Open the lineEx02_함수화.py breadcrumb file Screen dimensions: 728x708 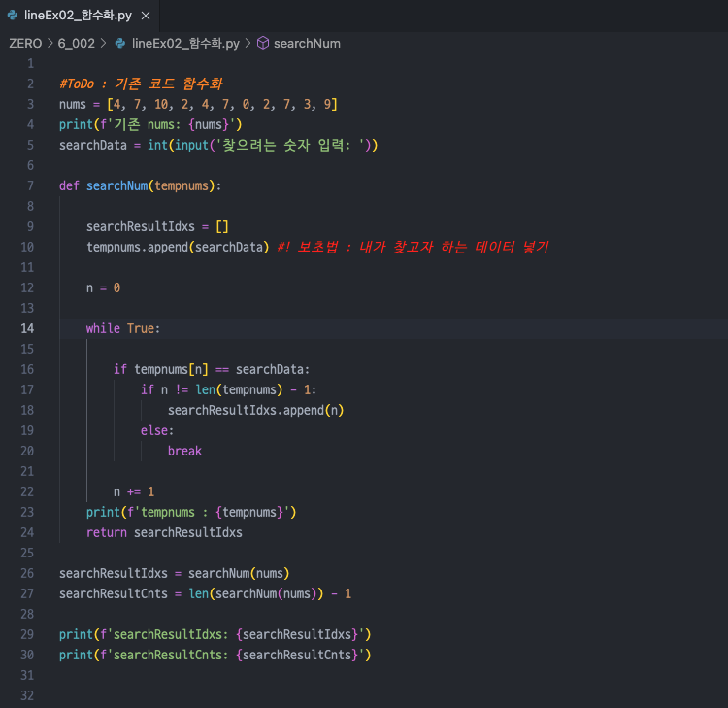(x=185, y=43)
